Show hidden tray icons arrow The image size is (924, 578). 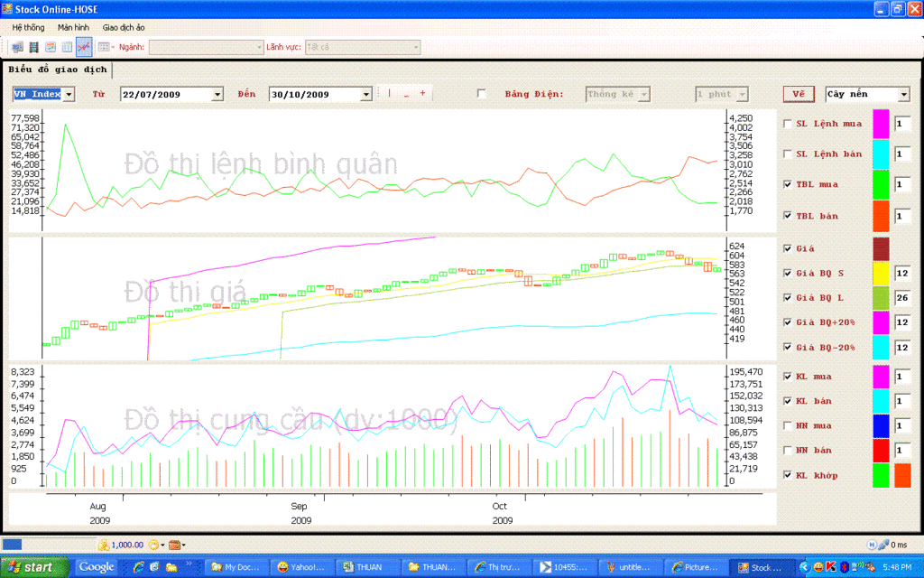point(804,567)
